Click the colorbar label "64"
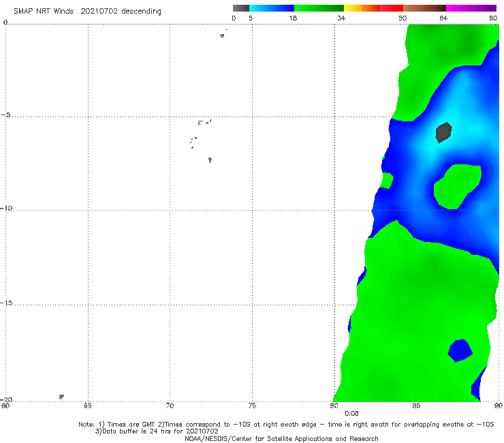504x443 pixels. coord(443,18)
